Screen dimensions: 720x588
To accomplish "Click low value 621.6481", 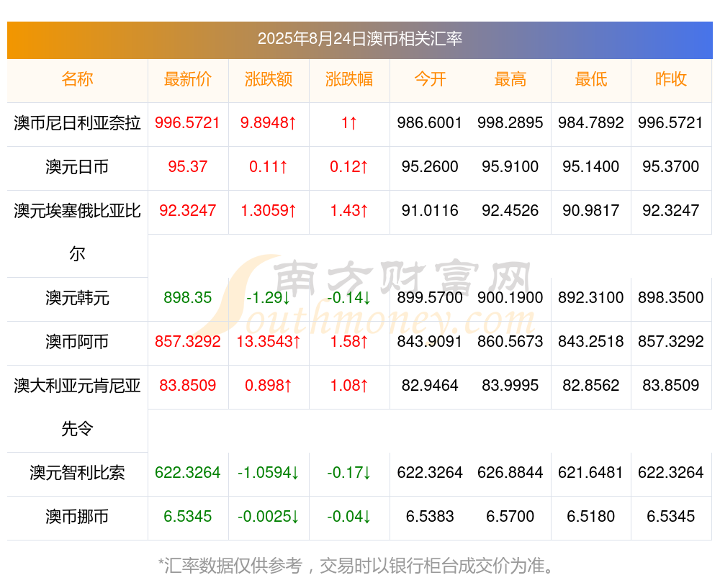I will coord(591,472).
